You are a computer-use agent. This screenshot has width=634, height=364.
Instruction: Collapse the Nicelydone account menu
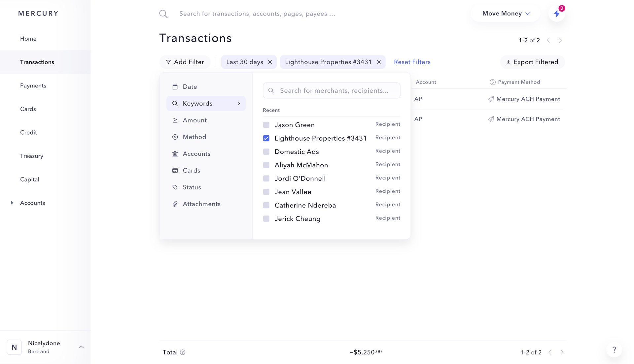(82, 347)
